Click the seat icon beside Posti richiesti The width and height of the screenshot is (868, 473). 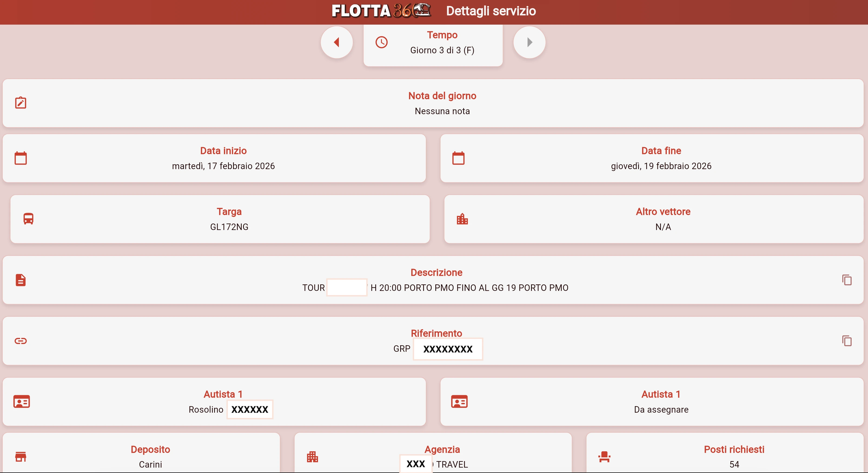click(604, 457)
